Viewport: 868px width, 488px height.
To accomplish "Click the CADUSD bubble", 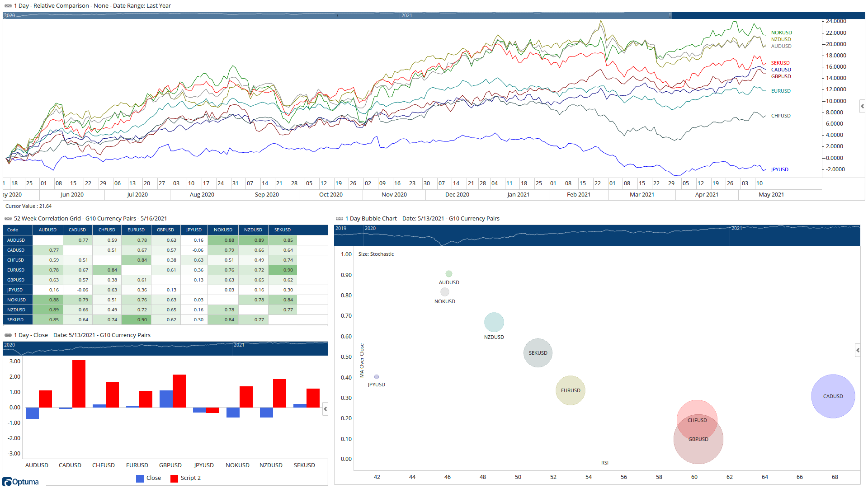I will pyautogui.click(x=833, y=396).
